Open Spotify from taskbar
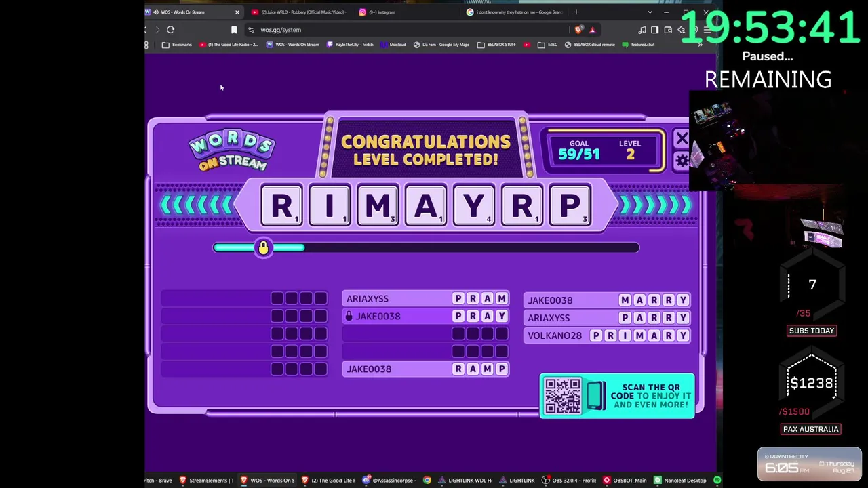 pos(717,481)
